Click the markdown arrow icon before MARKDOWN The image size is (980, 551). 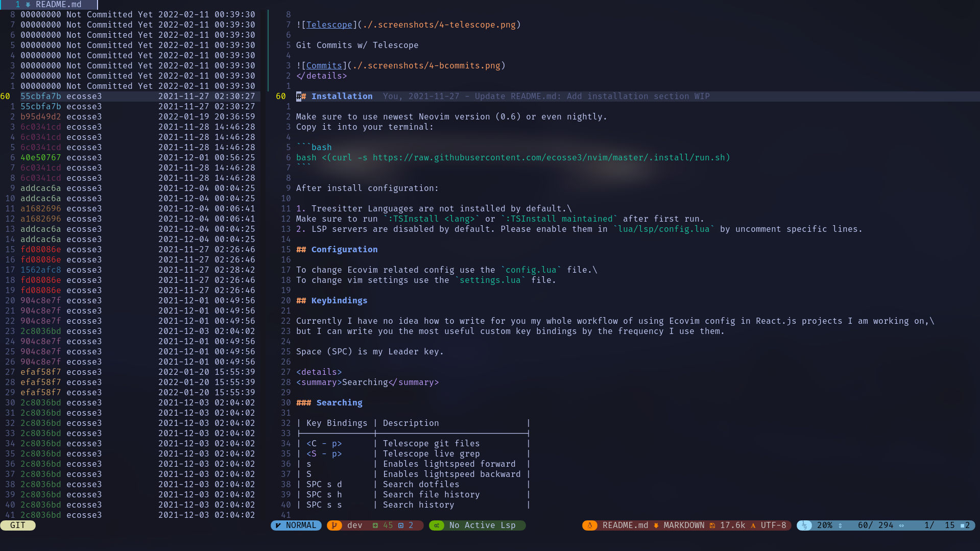pyautogui.click(x=656, y=525)
